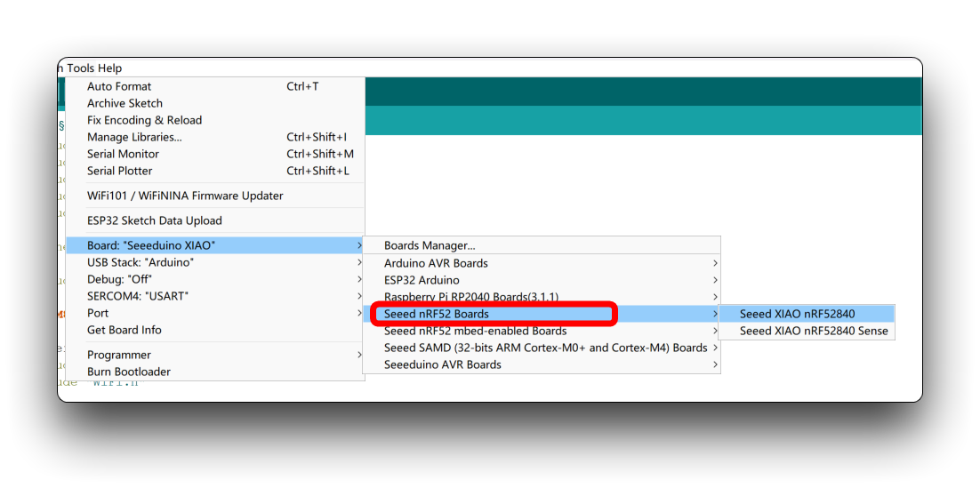Choose Burn Bootloader
The height and width of the screenshot is (488, 980).
[215, 372]
